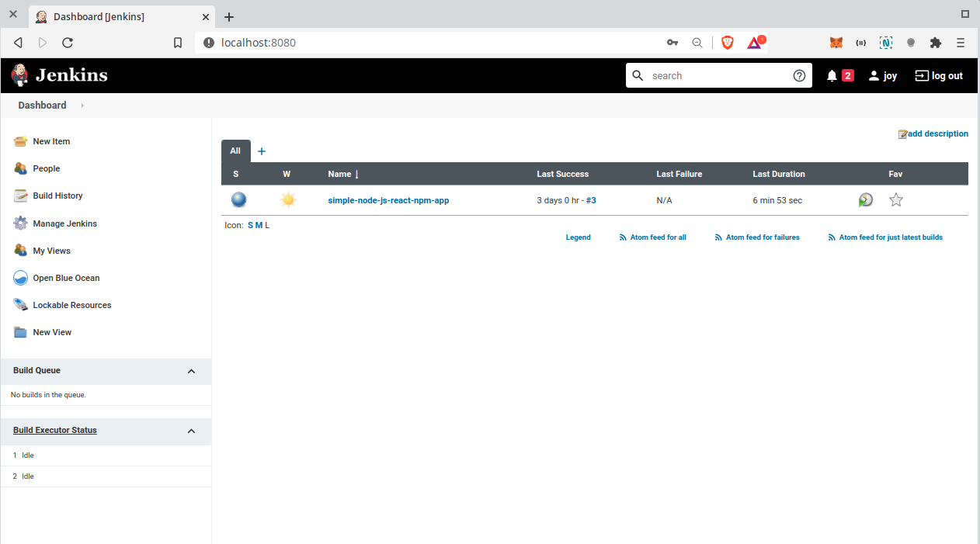Click in the Jenkins search field
980x544 pixels.
[x=714, y=75]
